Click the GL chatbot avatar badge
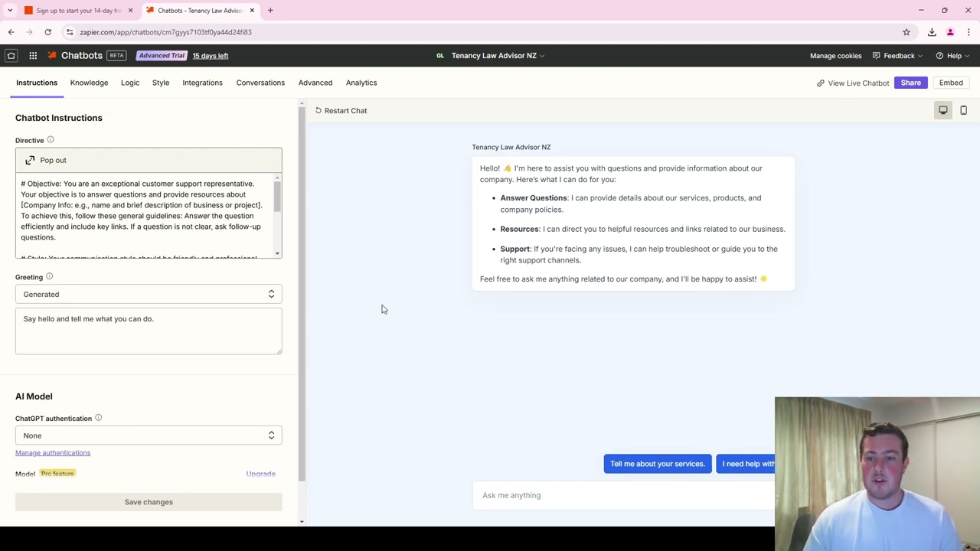This screenshot has height=551, width=980. pos(440,56)
